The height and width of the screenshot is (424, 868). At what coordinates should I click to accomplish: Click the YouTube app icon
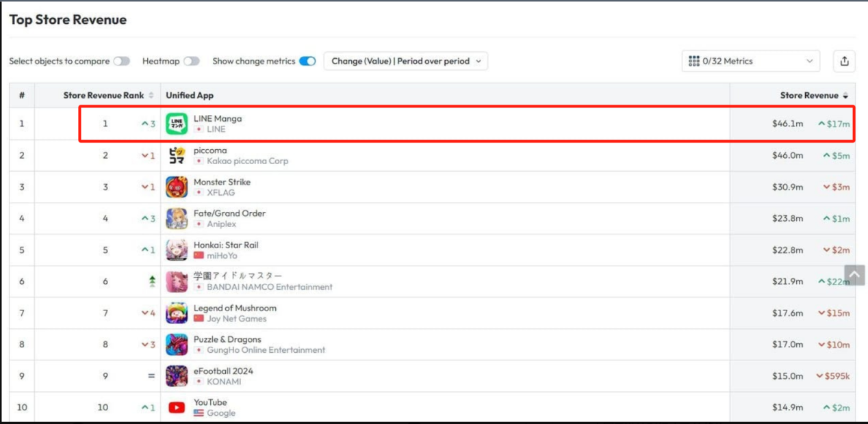177,408
